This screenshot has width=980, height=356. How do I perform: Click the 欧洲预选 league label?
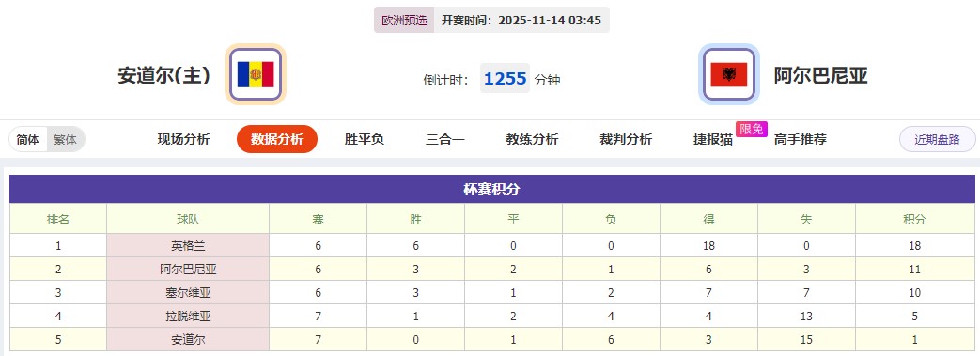404,20
